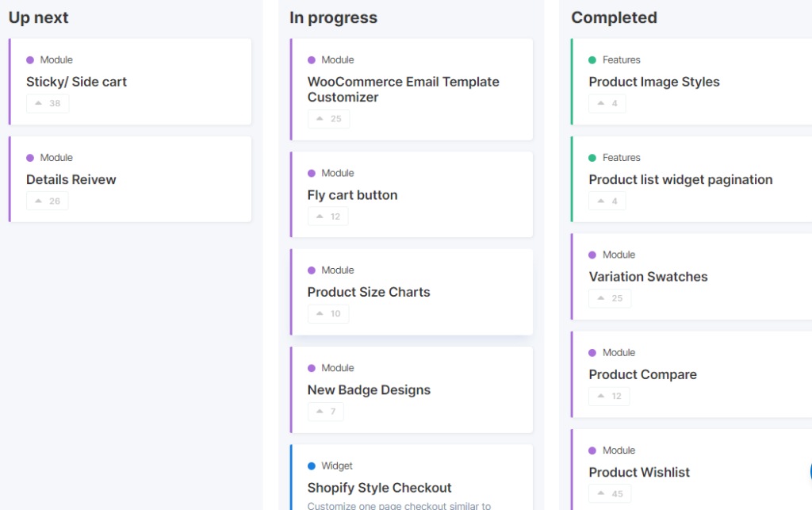
Task: Open the Shopify Style Checkout card
Action: (379, 488)
